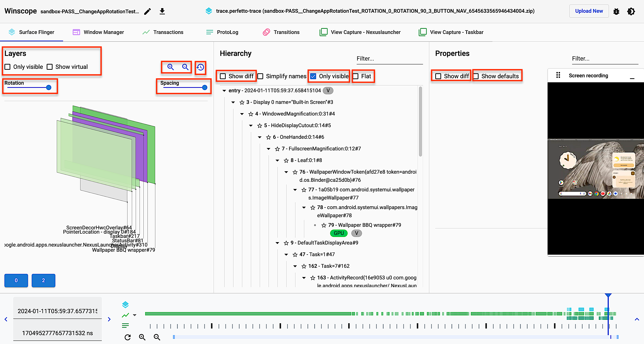This screenshot has height=344, width=644.
Task: Enable Show diff in the Hierarchy panel
Action: pyautogui.click(x=223, y=76)
